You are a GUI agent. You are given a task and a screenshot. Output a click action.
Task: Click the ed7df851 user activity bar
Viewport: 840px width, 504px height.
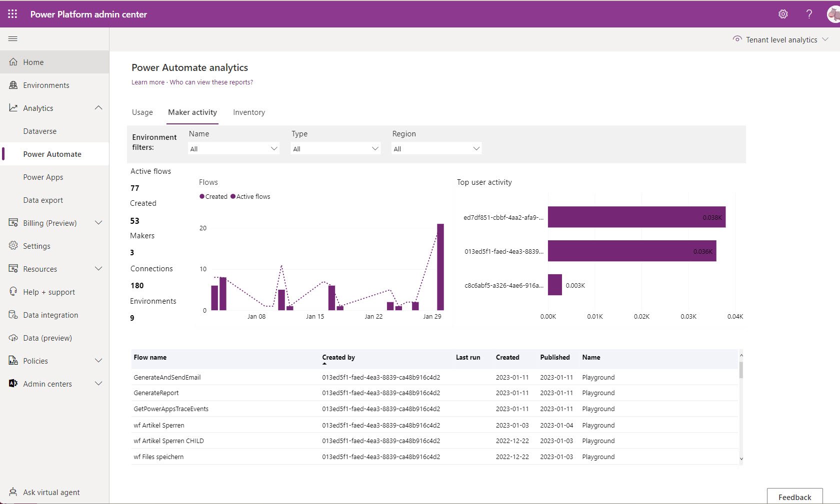coord(636,217)
